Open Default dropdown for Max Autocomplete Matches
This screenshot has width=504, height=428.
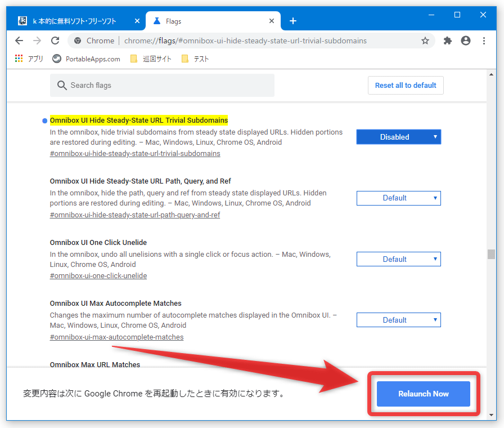coord(399,320)
